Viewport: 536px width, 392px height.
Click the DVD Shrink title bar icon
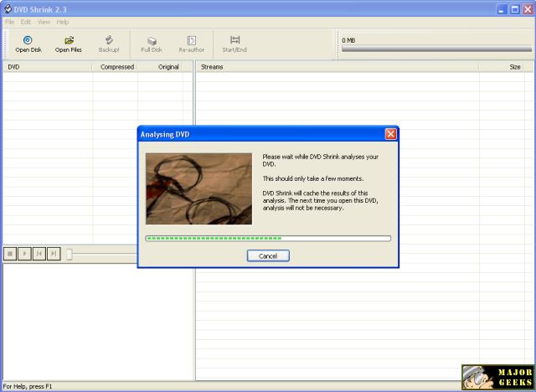8,9
